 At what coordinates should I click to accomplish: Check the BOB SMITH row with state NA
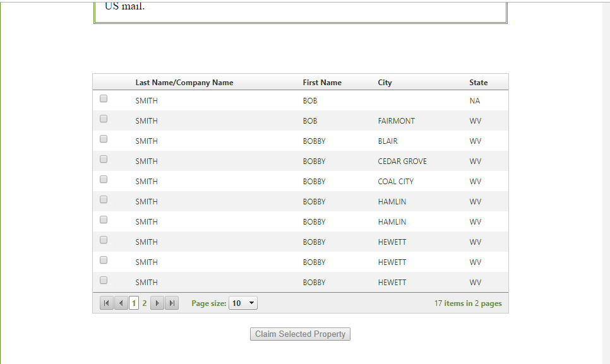pos(104,98)
